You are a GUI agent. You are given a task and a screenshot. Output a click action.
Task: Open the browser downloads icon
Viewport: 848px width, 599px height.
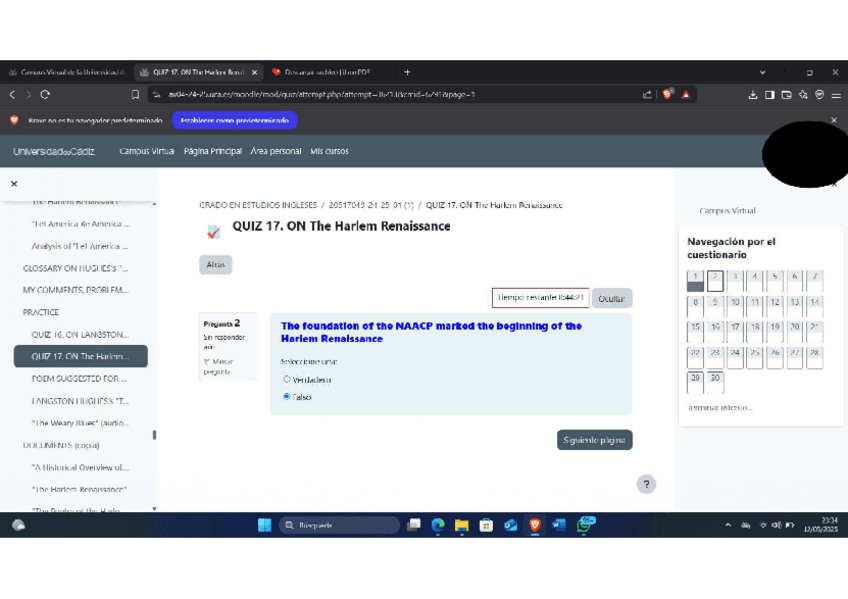tap(753, 95)
